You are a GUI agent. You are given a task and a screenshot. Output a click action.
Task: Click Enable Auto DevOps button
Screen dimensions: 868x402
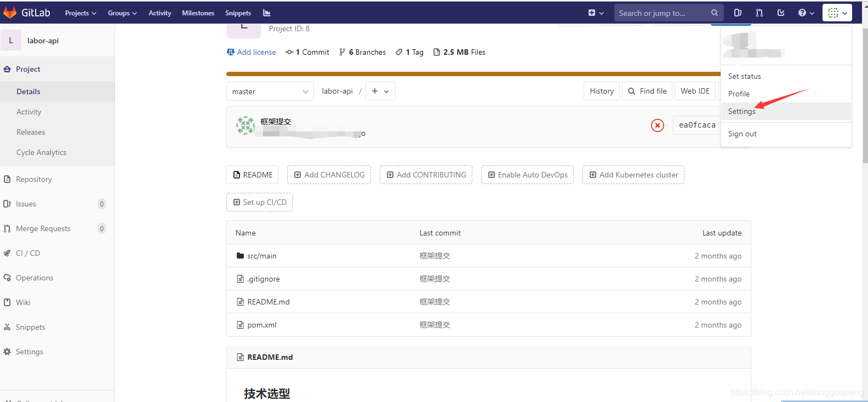click(527, 175)
